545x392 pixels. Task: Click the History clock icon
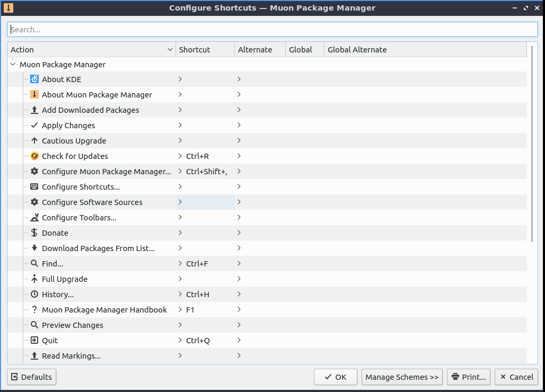(34, 295)
